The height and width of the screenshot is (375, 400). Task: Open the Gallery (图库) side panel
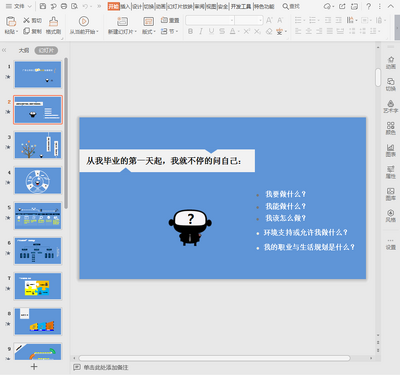(x=391, y=194)
